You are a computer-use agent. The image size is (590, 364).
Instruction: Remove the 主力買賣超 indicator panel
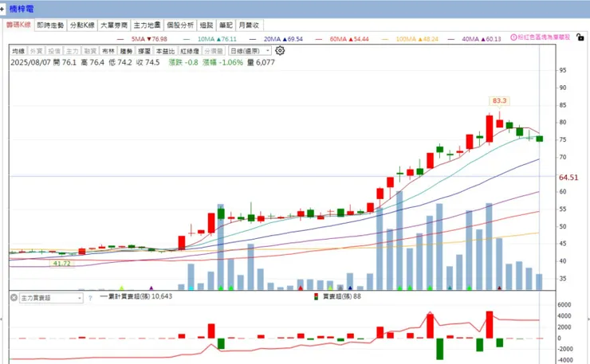[x=14, y=298]
